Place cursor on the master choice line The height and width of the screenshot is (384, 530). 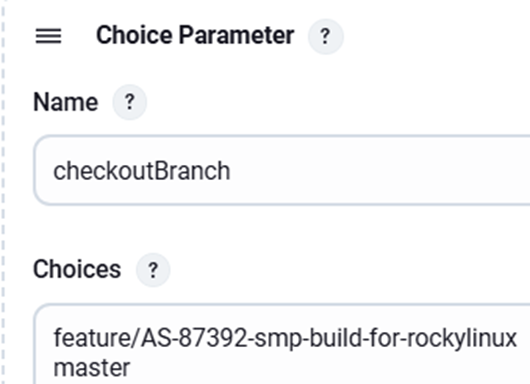tap(92, 368)
